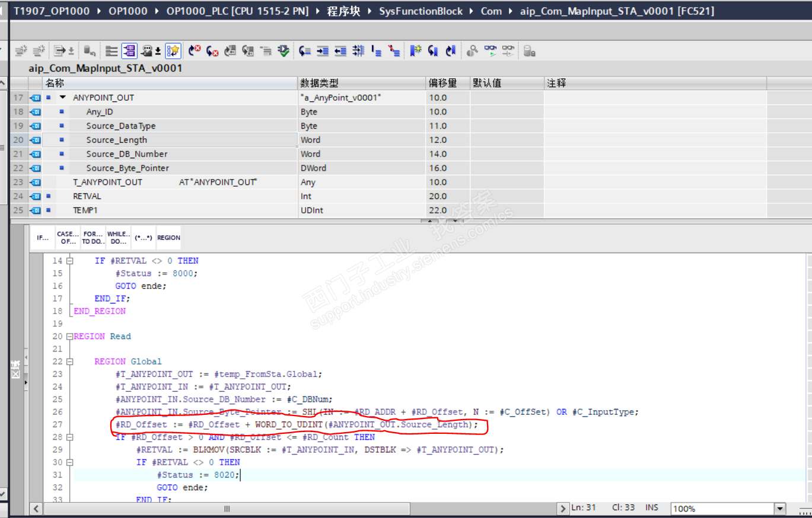Click the page-with-arrow icon in the toolbar
The width and height of the screenshot is (812, 518).
(59, 51)
